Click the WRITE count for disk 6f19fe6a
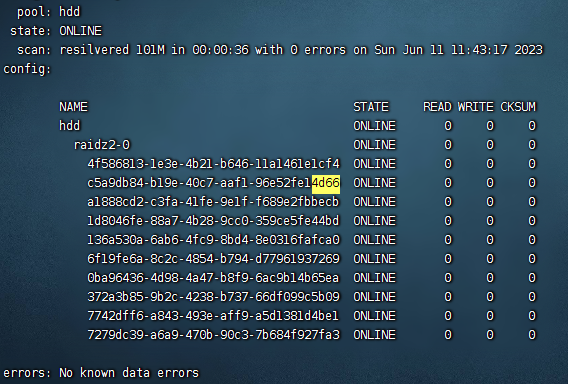The width and height of the screenshot is (568, 384). [x=490, y=259]
